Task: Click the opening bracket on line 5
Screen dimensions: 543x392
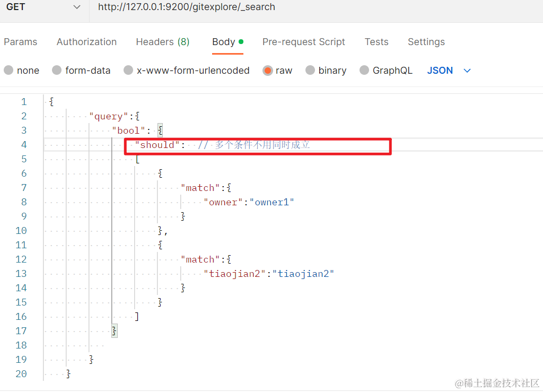Action: point(137,159)
